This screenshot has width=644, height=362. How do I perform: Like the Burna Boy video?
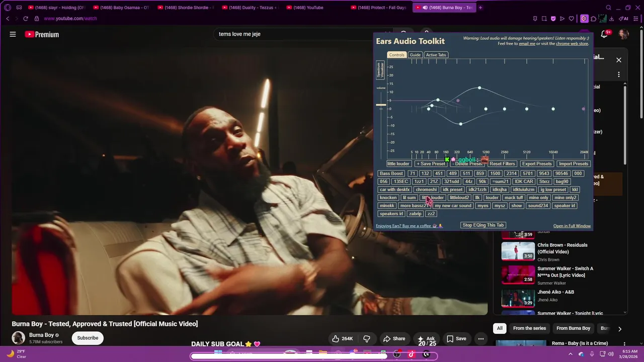point(342,338)
